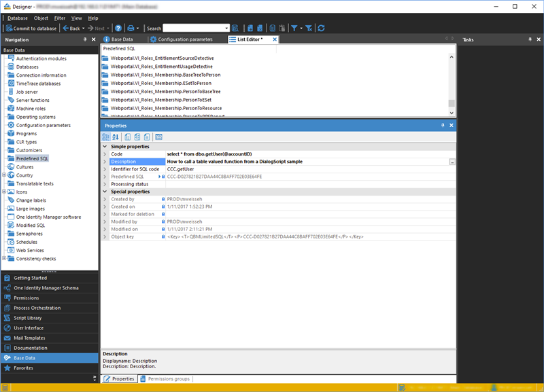
Task: Toggle auto-hide pin on Tasks panel
Action: click(529, 40)
